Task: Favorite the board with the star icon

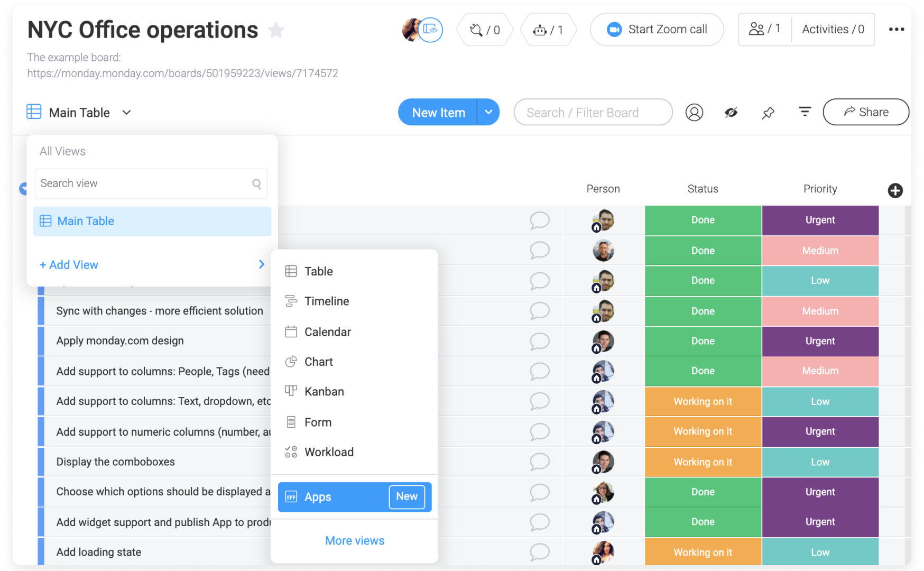Action: click(276, 30)
